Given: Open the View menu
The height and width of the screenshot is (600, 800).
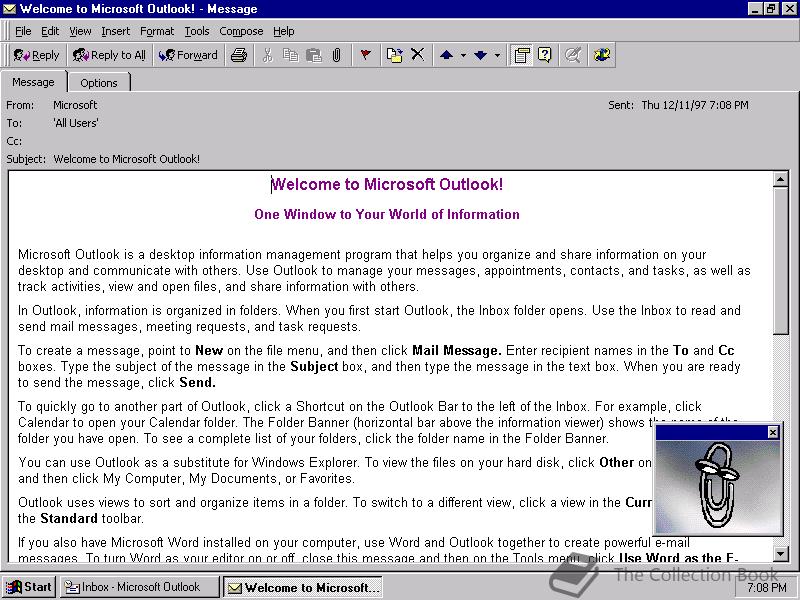Looking at the screenshot, I should (80, 31).
